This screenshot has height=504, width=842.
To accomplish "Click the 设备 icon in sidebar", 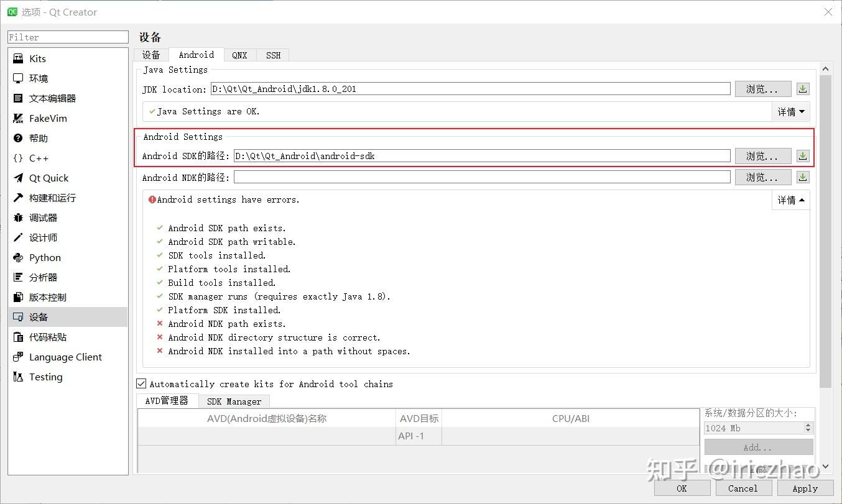I will pyautogui.click(x=18, y=317).
